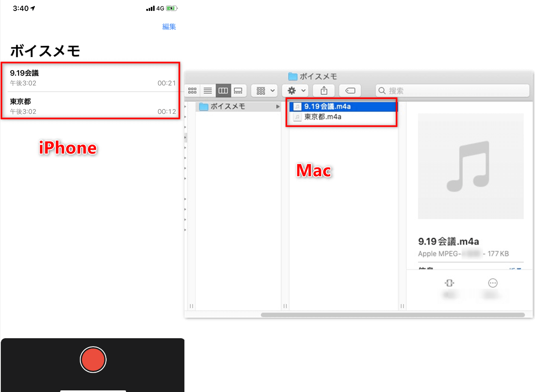Viewport: 535px width, 392px height.
Task: Tap the red record button
Action: pos(93,360)
